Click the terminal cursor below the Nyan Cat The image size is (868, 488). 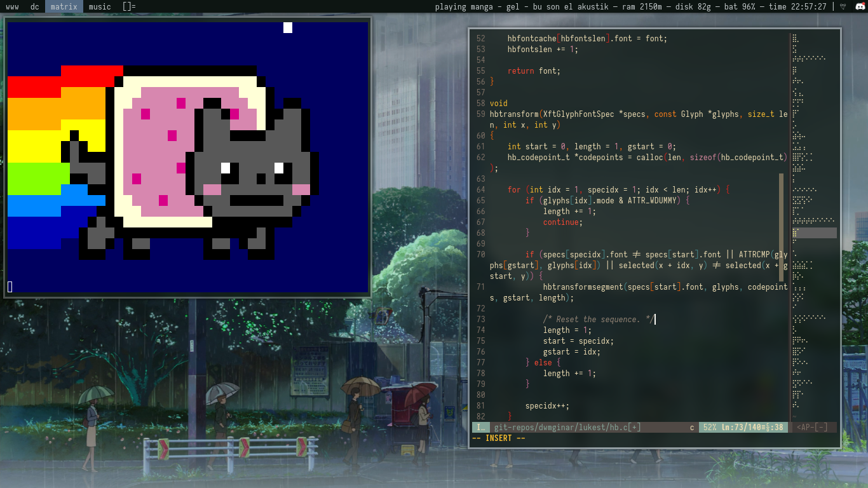click(10, 287)
